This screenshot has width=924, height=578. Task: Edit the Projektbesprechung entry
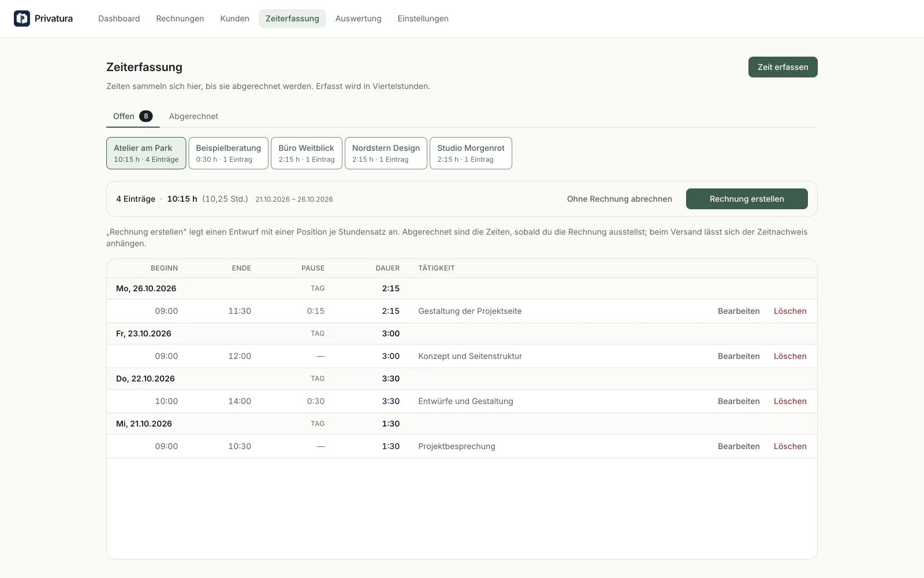739,446
